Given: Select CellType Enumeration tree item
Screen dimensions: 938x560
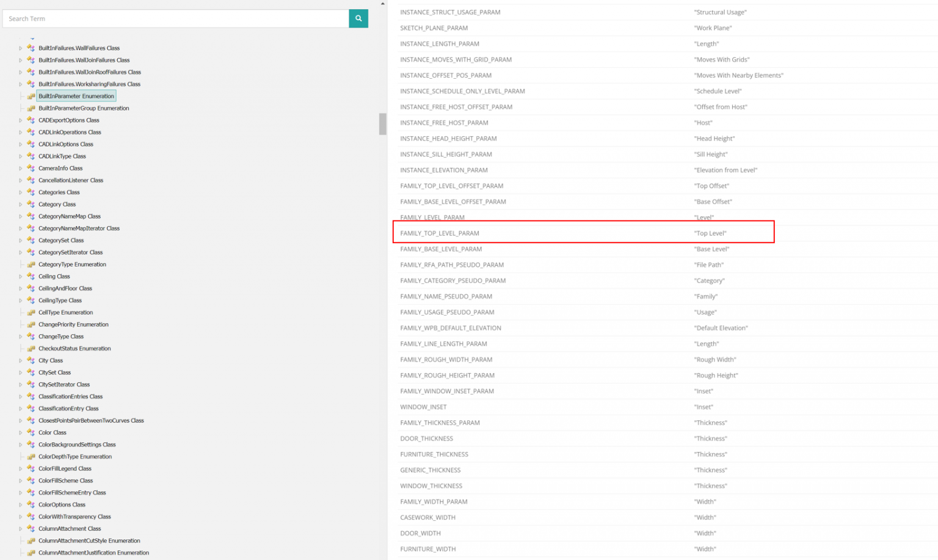Looking at the screenshot, I should click(65, 313).
